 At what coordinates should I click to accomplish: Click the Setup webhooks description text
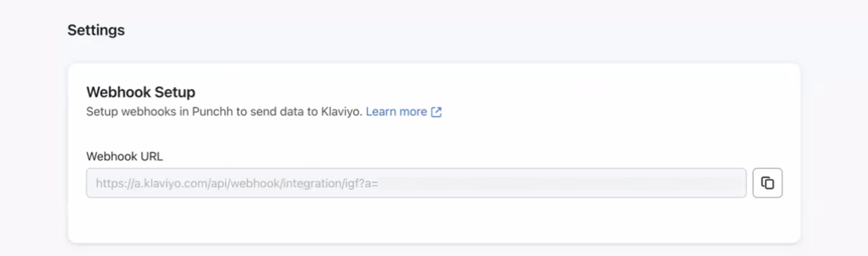point(224,112)
